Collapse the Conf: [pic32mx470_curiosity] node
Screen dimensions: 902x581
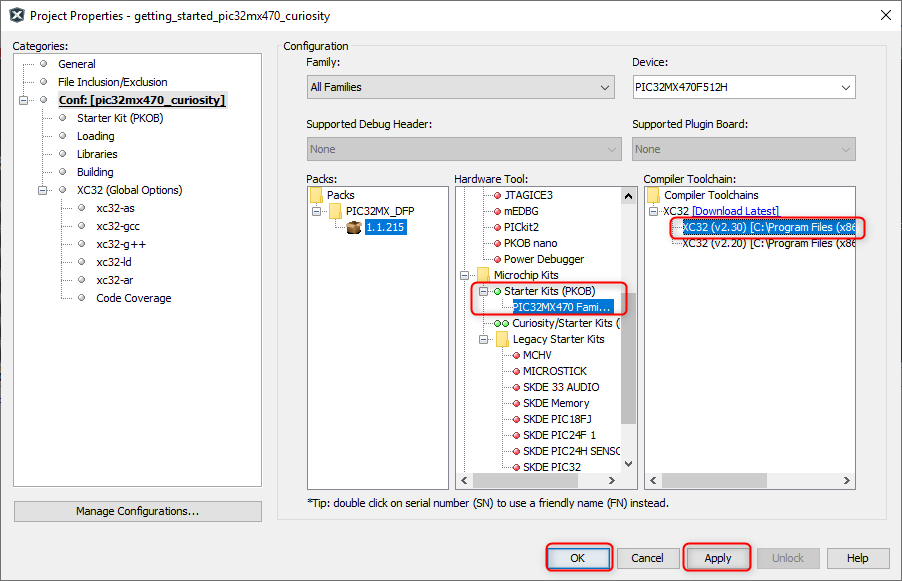(24, 100)
